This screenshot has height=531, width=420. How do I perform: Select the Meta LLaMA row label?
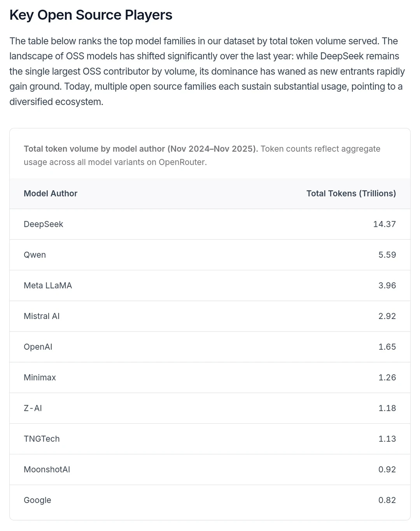coord(48,286)
